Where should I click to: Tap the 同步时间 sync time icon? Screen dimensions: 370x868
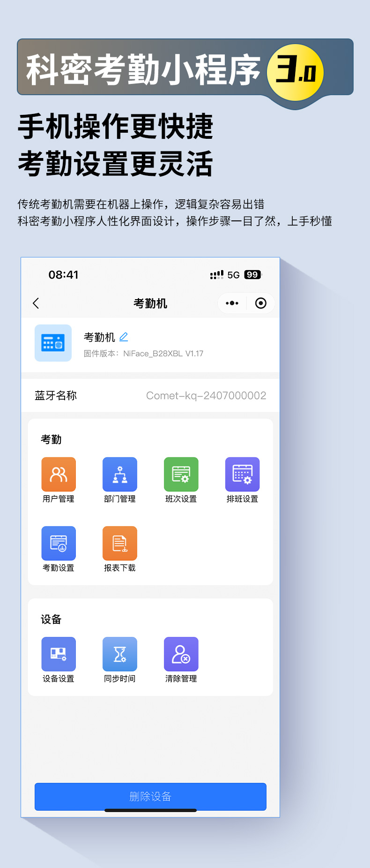(120, 654)
